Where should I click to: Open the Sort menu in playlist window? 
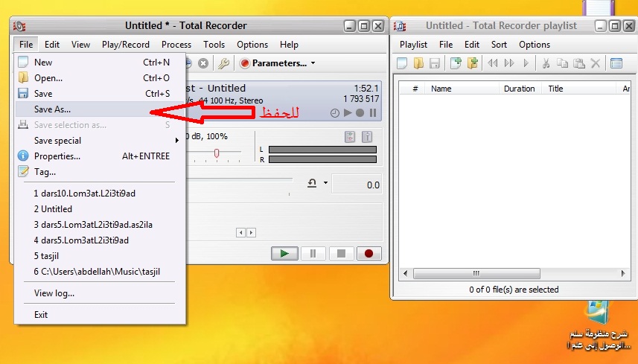[x=499, y=45]
